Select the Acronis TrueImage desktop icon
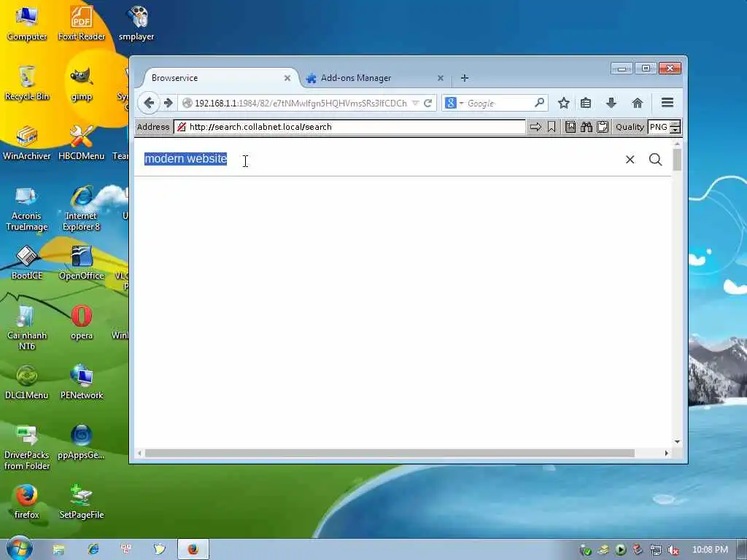747x560 pixels. (27, 209)
